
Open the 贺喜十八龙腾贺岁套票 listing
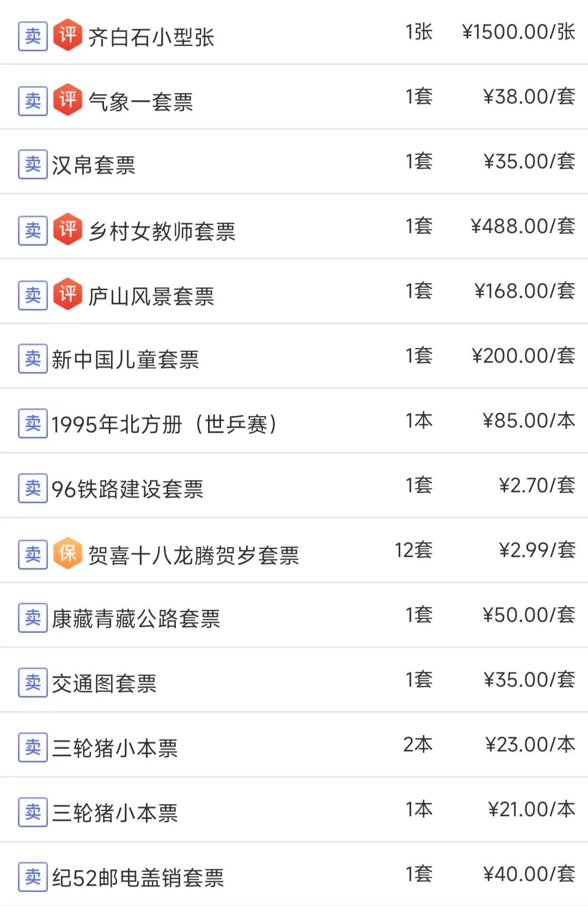pos(193,555)
